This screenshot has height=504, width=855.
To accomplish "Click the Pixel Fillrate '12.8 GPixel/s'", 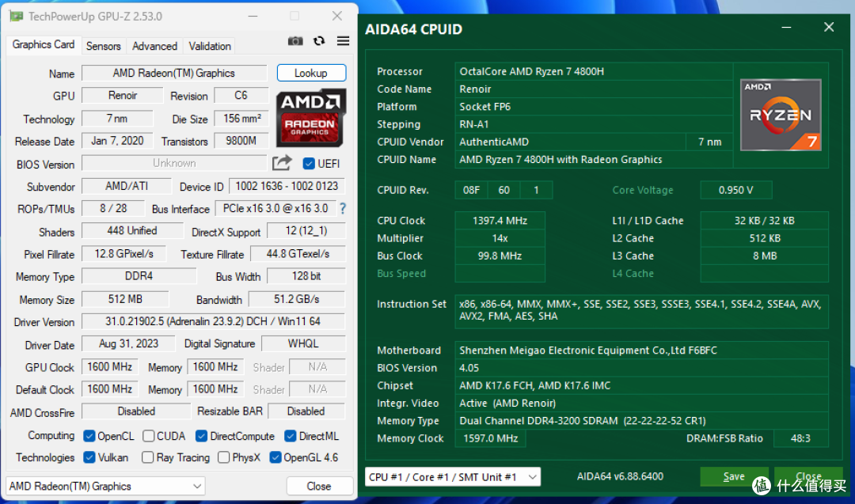I will (123, 254).
